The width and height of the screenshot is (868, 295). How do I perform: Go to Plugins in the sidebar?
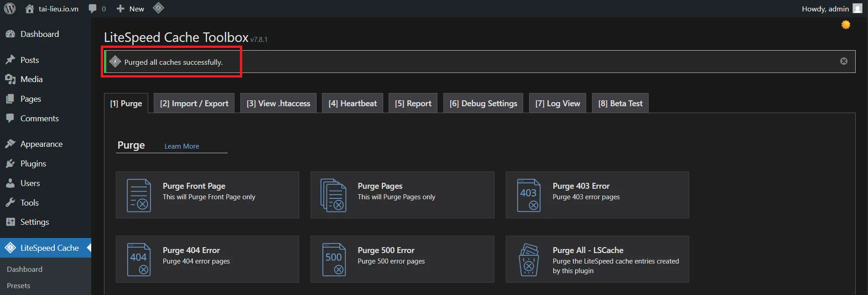pyautogui.click(x=33, y=164)
